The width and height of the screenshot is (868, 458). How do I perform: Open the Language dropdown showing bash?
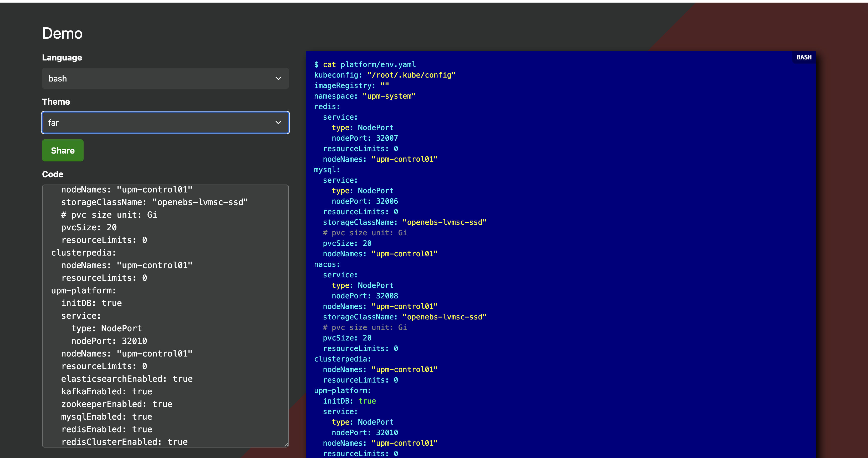(165, 79)
